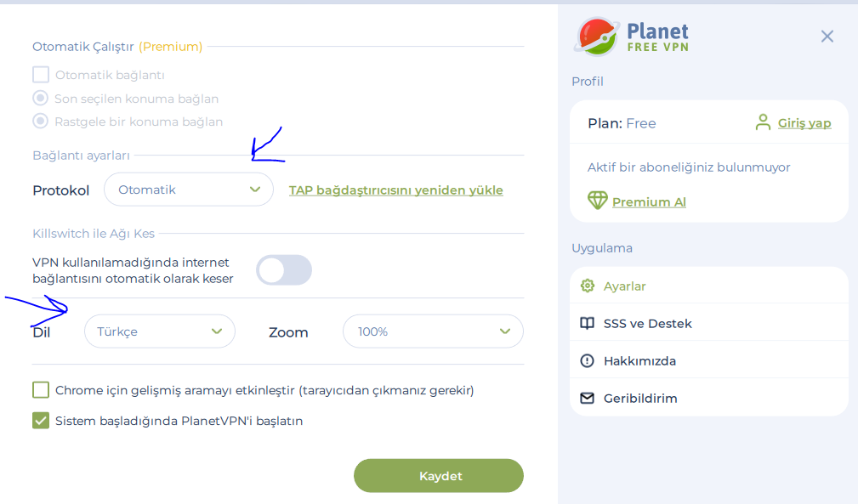Close the settings panel with X
Image resolution: width=858 pixels, height=504 pixels.
click(827, 37)
